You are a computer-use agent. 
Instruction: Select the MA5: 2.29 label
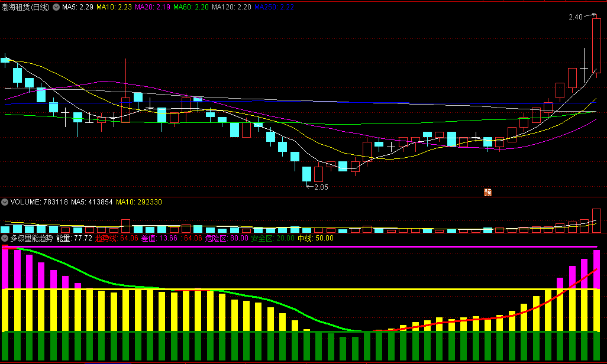tap(78, 7)
